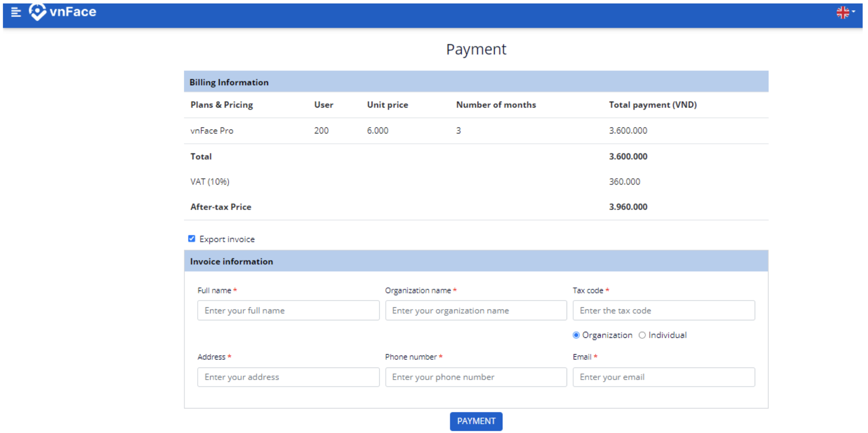
Task: Click the Total payment (VND) column header
Action: (x=653, y=105)
